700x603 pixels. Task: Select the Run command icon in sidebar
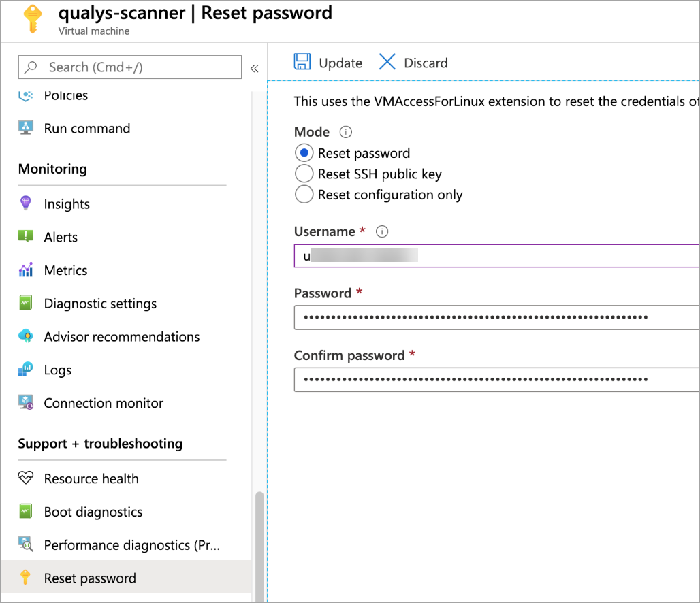(25, 128)
